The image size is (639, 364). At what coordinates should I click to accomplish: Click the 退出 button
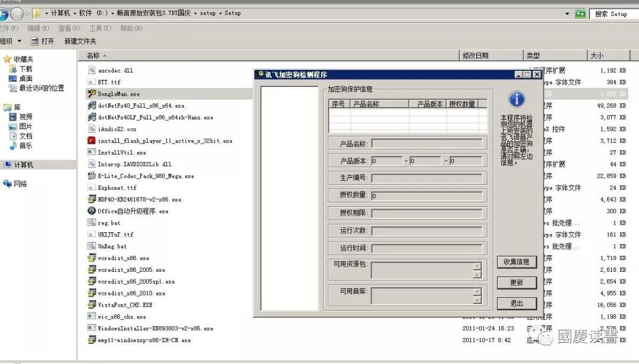coord(517,303)
